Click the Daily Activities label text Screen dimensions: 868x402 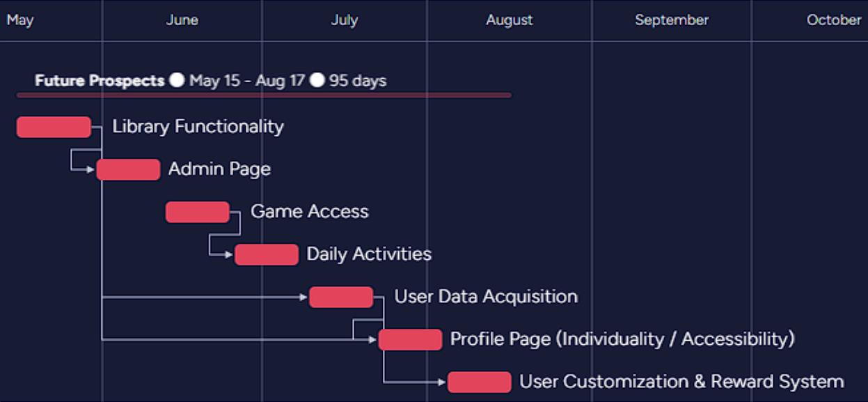[369, 254]
